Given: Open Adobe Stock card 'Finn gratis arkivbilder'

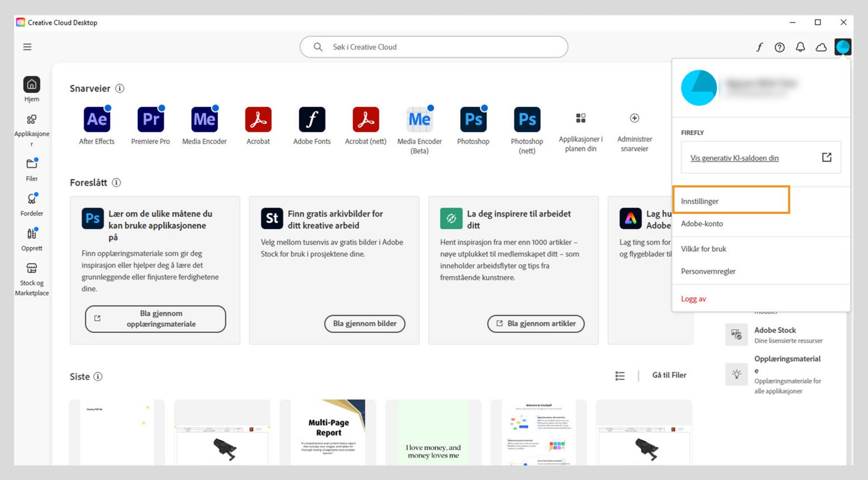Looking at the screenshot, I should click(x=334, y=270).
